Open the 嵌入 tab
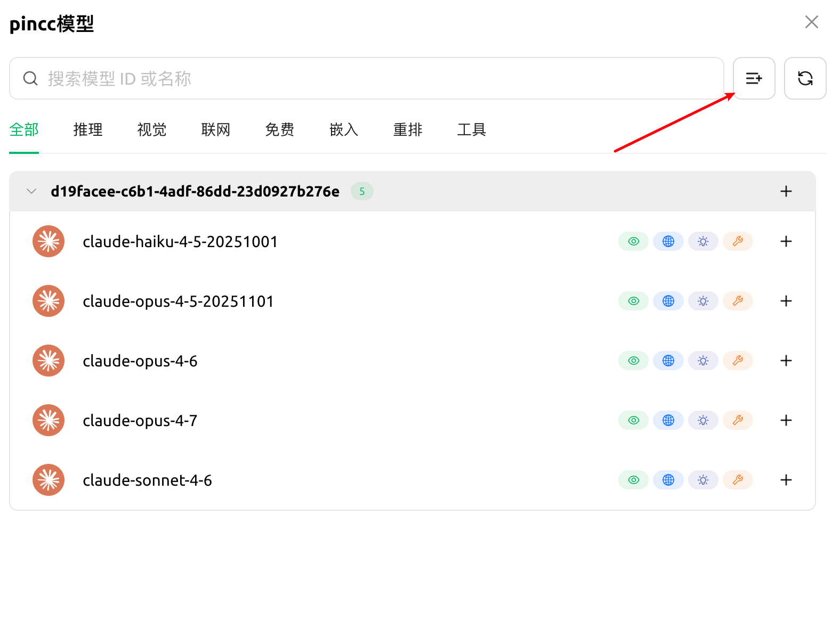The width and height of the screenshot is (840, 621). [344, 129]
